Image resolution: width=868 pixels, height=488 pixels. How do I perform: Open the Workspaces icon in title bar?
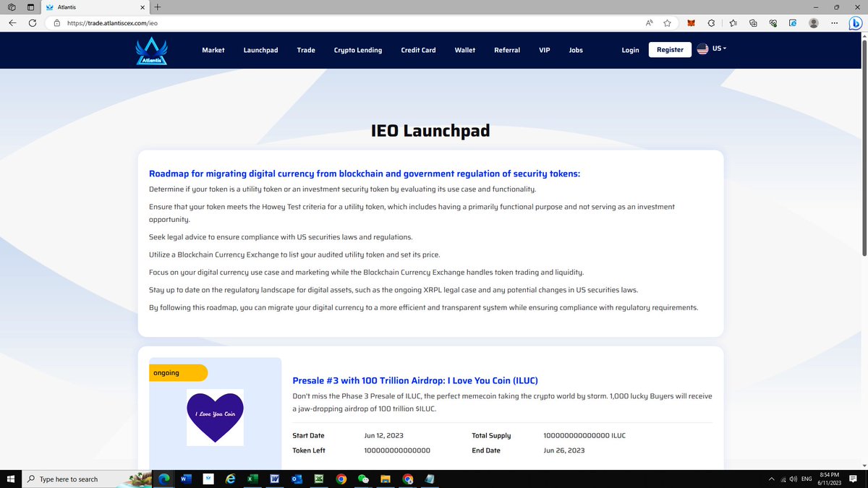(11, 7)
